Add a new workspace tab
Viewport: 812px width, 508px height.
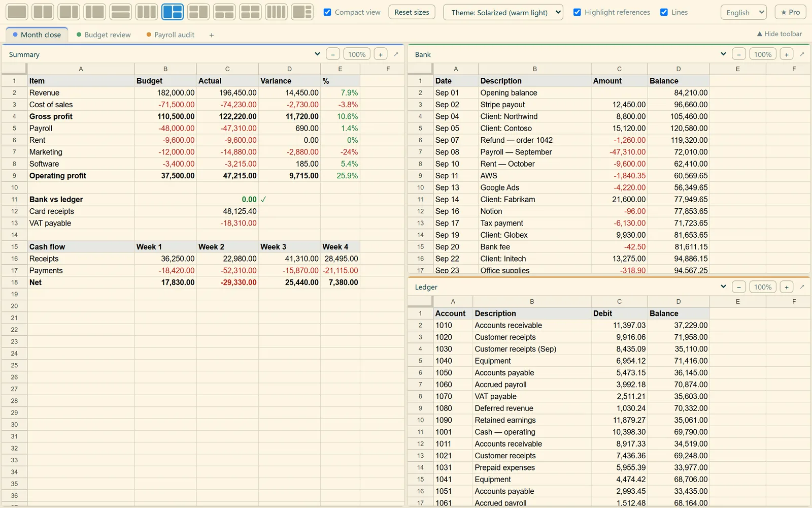pyautogui.click(x=212, y=35)
